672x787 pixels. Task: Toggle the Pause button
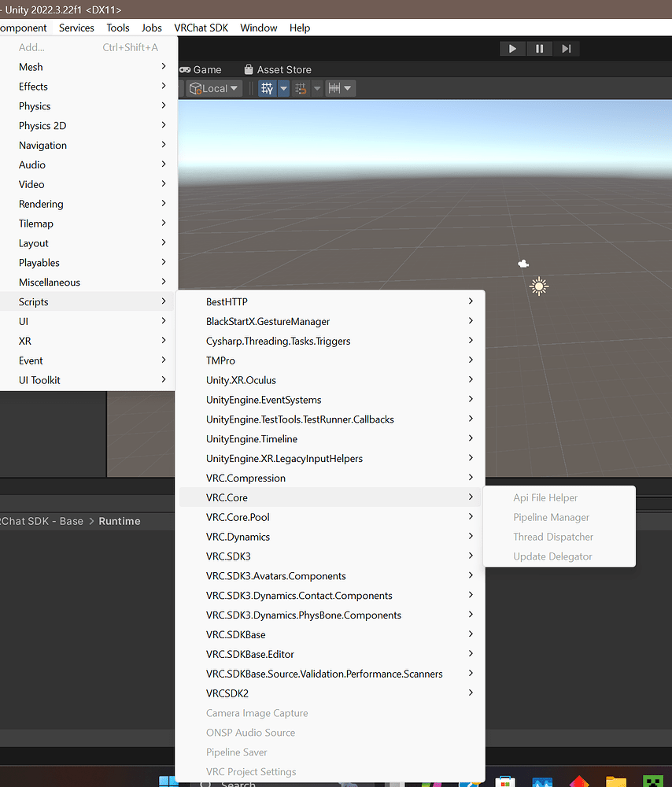point(539,48)
